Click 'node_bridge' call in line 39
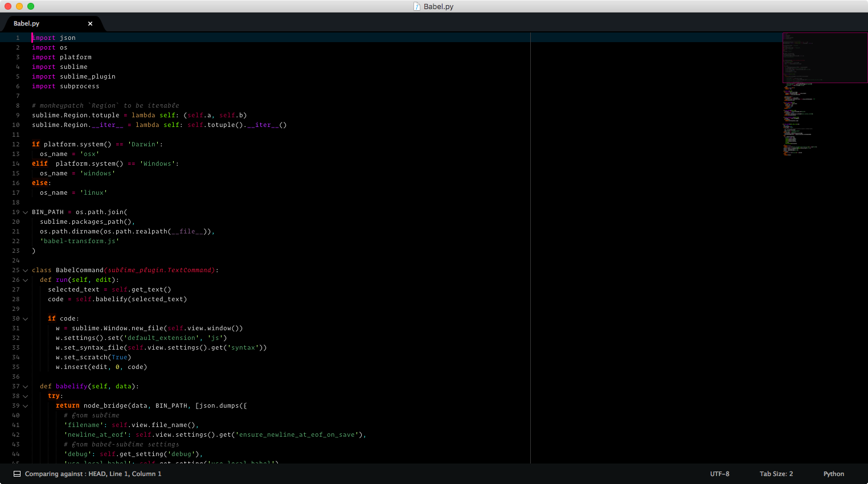The height and width of the screenshot is (484, 868). (x=105, y=406)
